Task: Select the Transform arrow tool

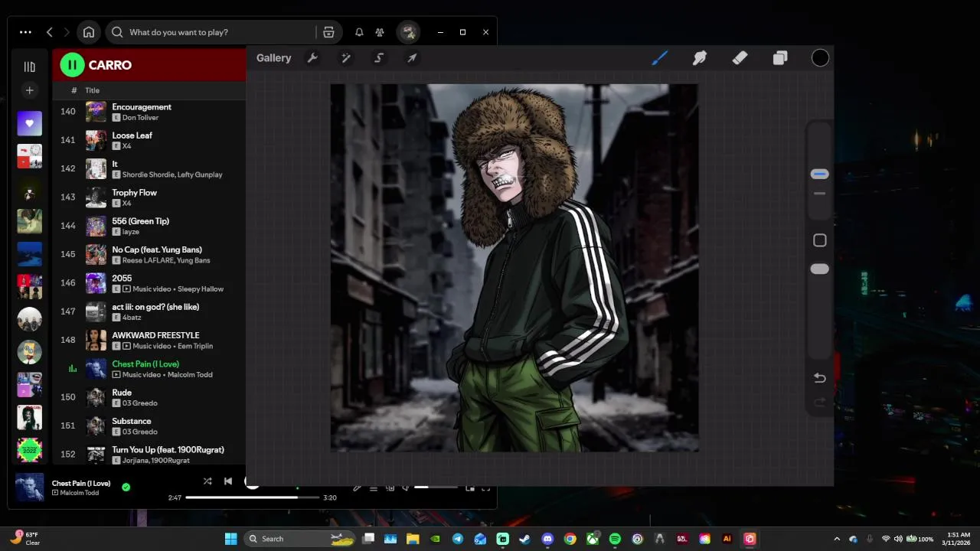Action: pos(412,58)
